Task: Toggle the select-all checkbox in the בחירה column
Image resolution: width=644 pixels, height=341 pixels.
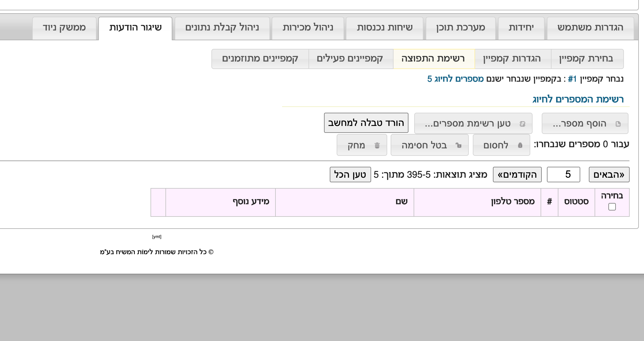Action: pos(612,207)
